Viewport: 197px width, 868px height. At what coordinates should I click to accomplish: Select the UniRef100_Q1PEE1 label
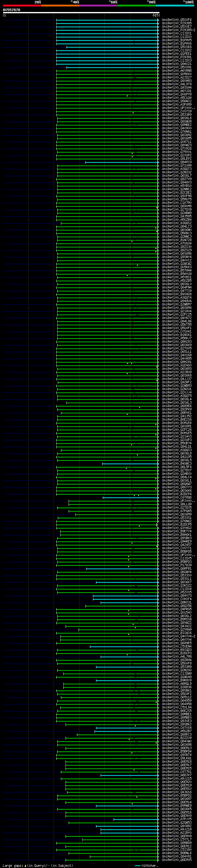(177, 54)
